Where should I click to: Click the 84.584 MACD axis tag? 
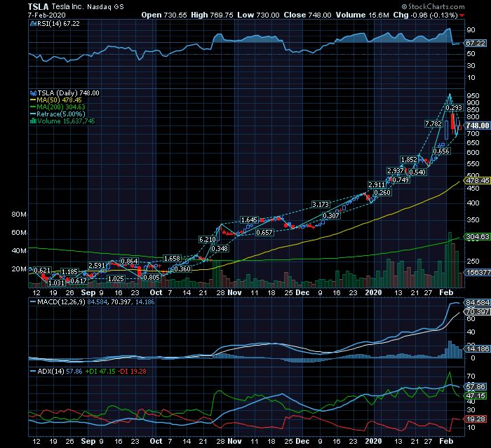coord(477,303)
